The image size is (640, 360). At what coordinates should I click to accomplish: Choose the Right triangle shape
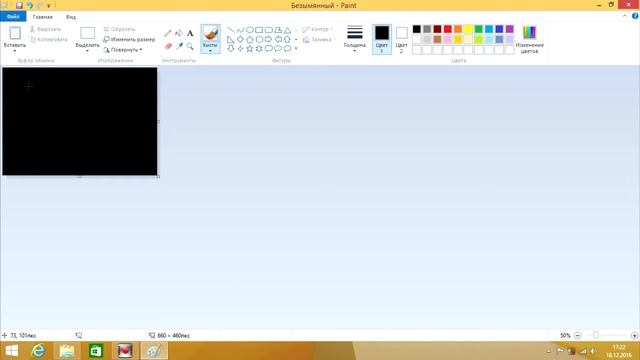point(231,40)
